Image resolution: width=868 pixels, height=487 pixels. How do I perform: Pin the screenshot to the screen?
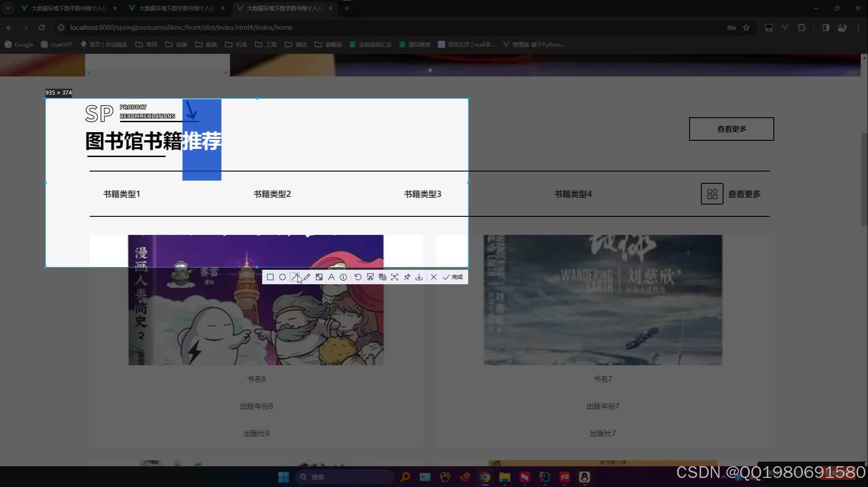(407, 277)
